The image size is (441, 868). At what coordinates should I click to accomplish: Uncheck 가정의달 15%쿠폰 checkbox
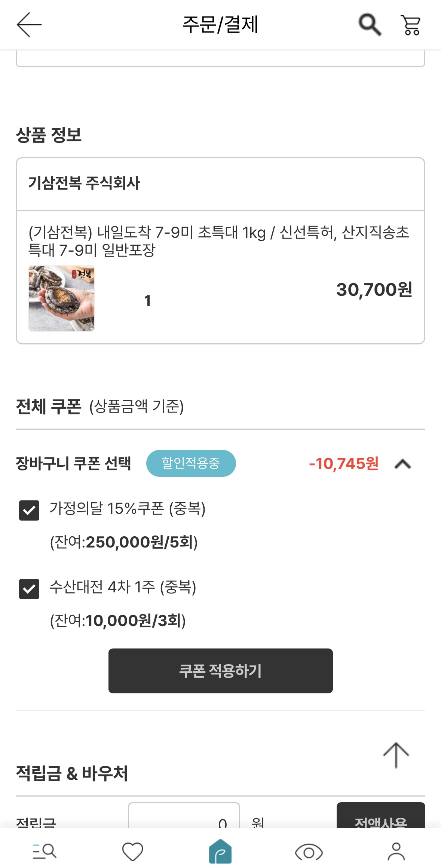pyautogui.click(x=29, y=510)
